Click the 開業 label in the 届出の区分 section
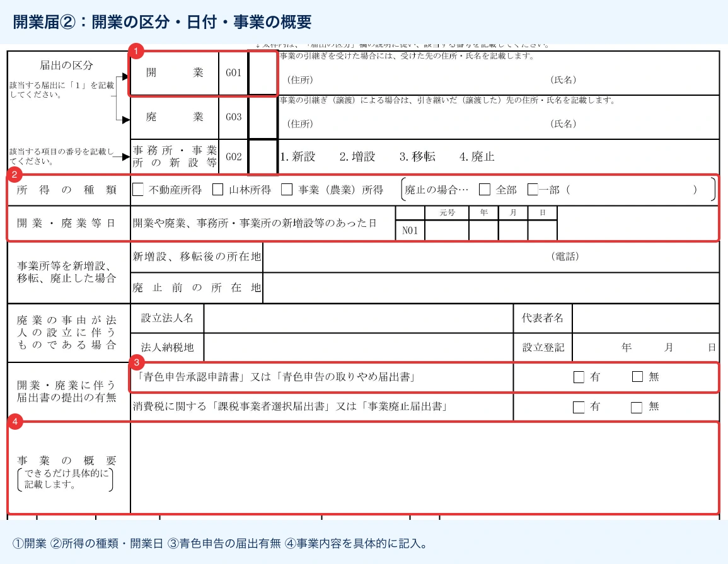This screenshot has height=564, width=728. (175, 73)
